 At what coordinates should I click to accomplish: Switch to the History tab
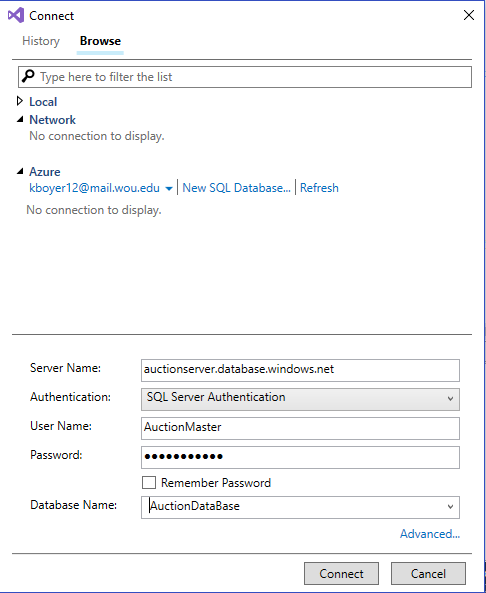(x=41, y=41)
